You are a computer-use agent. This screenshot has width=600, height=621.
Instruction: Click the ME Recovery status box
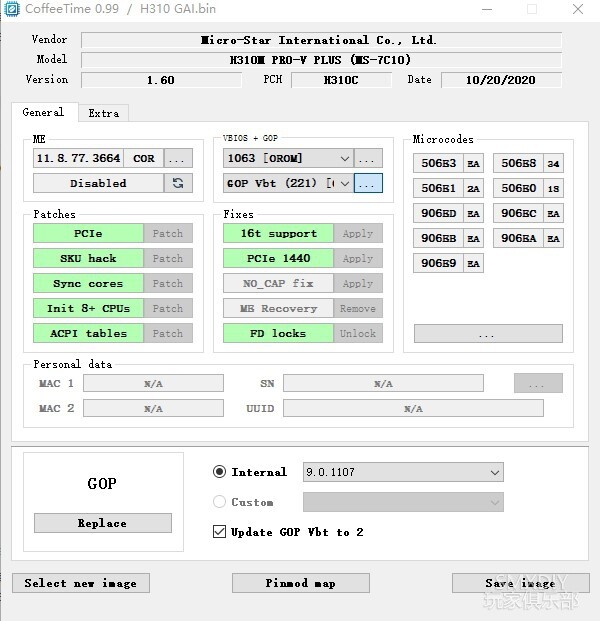pos(278,308)
